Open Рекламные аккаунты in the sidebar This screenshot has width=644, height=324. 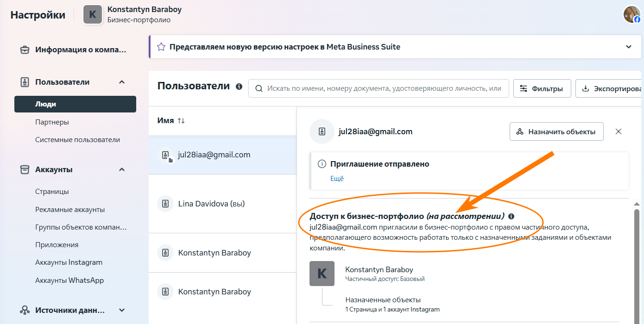tap(70, 210)
